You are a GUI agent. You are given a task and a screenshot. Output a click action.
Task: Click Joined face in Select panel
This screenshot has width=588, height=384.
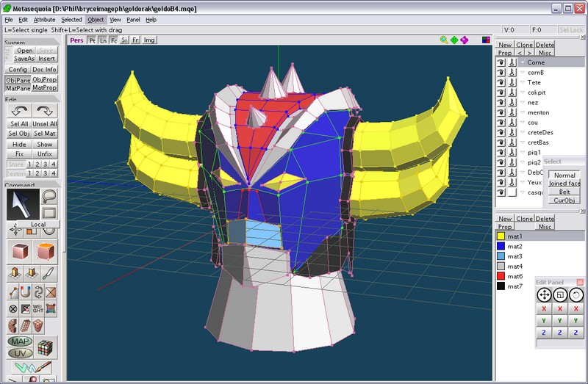[x=564, y=184]
